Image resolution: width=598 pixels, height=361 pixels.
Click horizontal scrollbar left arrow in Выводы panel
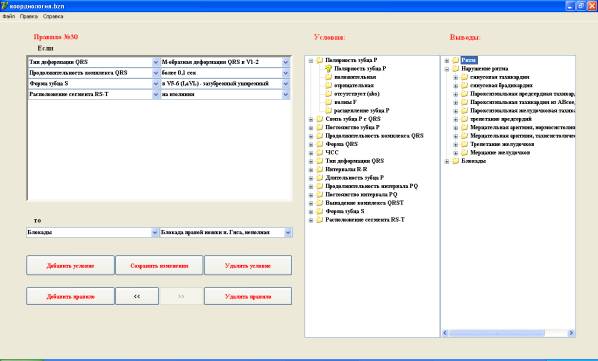pyautogui.click(x=445, y=333)
